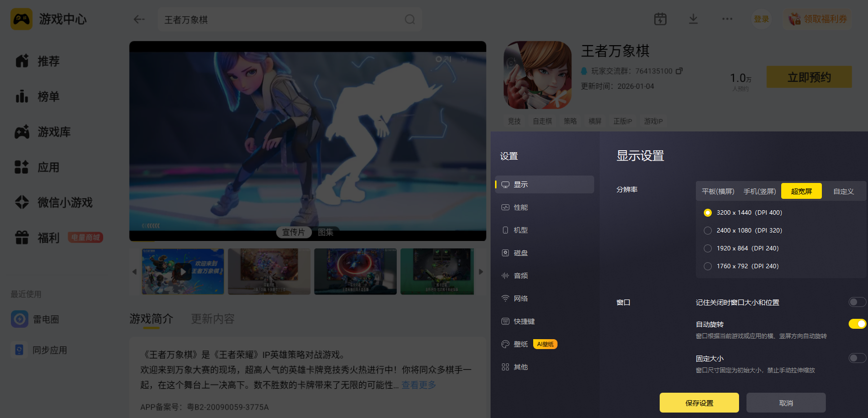Switch to 自定义 resolution tab
The width and height of the screenshot is (868, 418).
(x=843, y=191)
